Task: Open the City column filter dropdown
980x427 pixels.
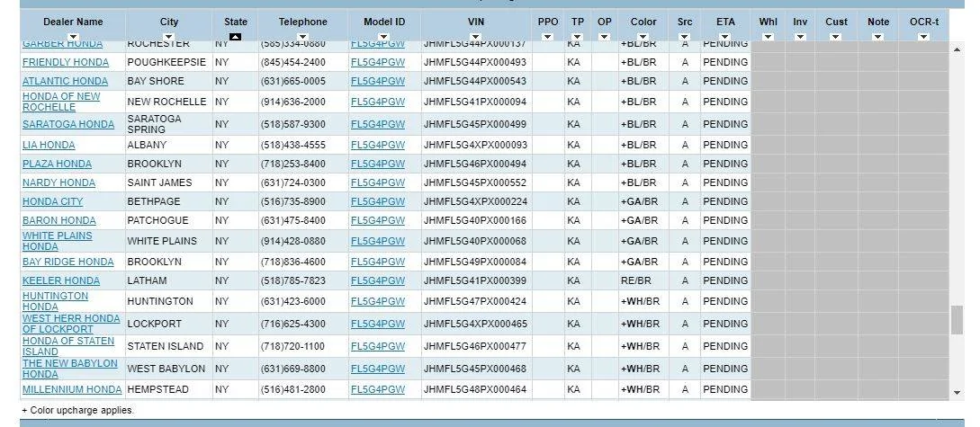Action: (169, 37)
